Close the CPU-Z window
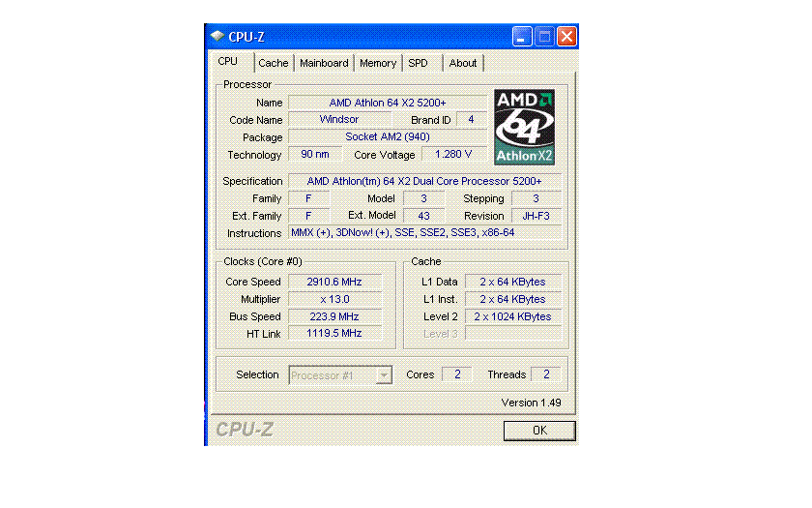The width and height of the screenshot is (812, 508). [x=567, y=37]
